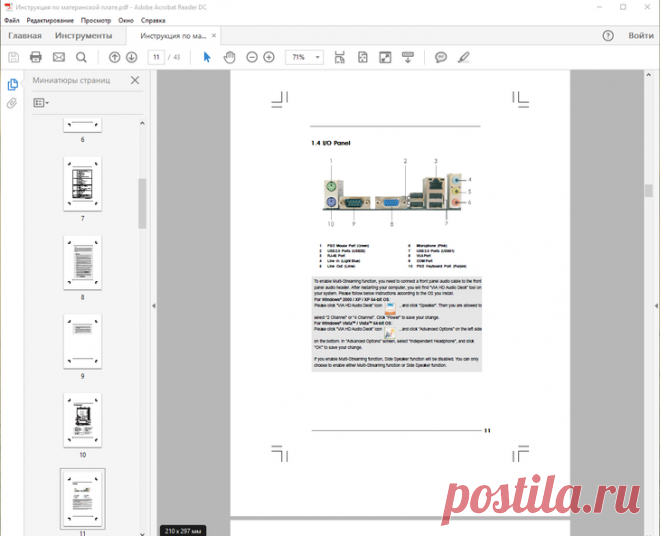Viewport: 660px width, 536px height.
Task: Zoom in with the plus button
Action: point(269,57)
